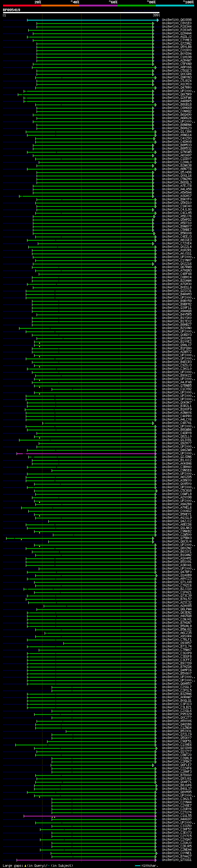
Task: Click the UniRef100_C0YNE1 entry
Action: point(177,853)
